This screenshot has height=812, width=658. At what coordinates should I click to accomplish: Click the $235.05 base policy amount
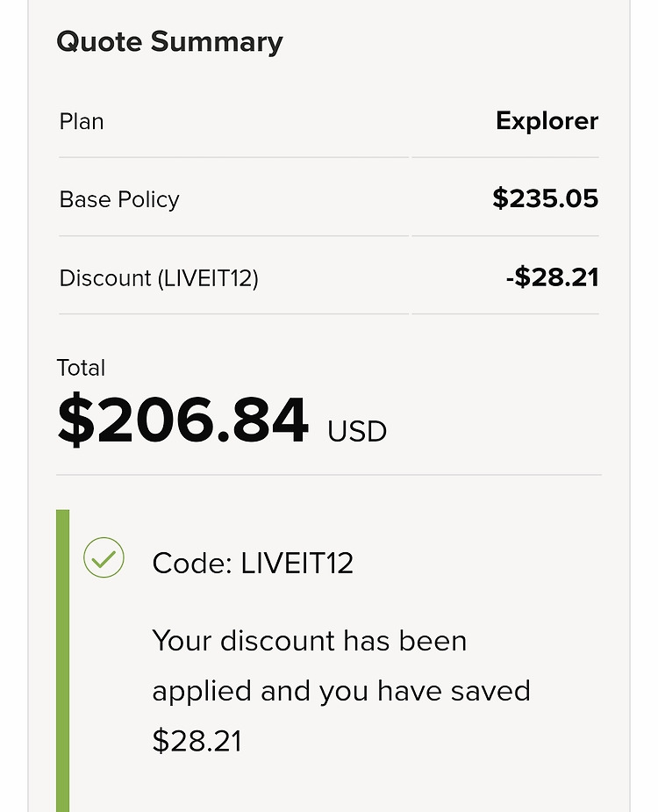(x=545, y=199)
